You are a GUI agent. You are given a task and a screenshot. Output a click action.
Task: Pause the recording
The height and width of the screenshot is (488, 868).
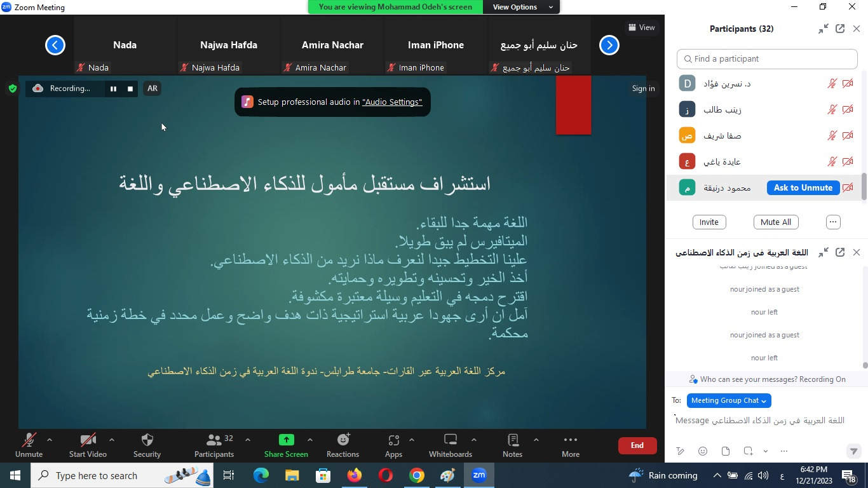coord(113,89)
